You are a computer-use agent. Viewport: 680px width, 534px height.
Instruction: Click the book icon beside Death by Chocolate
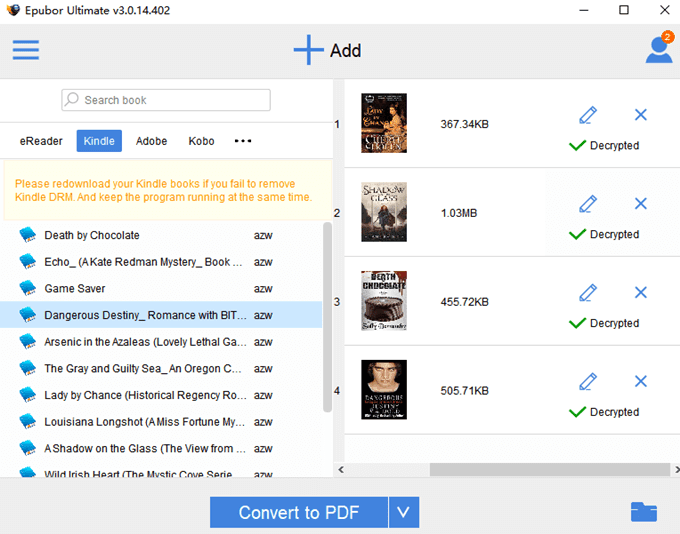tap(28, 235)
